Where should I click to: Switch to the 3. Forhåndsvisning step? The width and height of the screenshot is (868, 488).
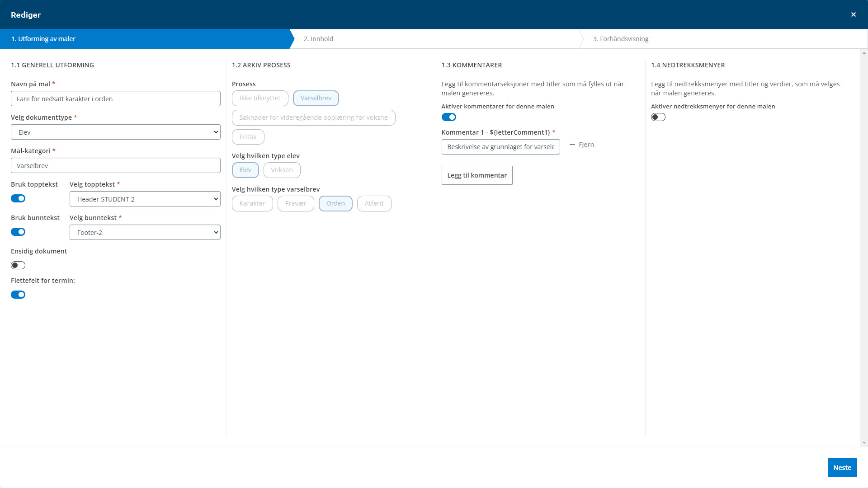(620, 39)
